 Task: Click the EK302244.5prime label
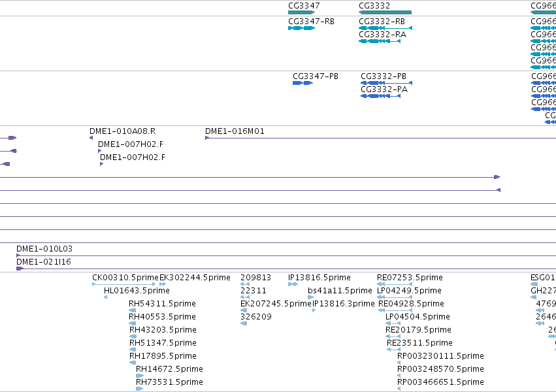[195, 278]
